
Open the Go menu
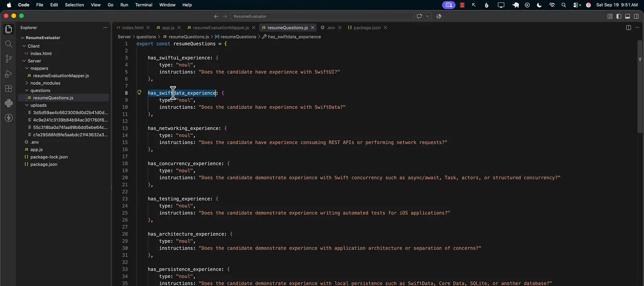coord(110,5)
